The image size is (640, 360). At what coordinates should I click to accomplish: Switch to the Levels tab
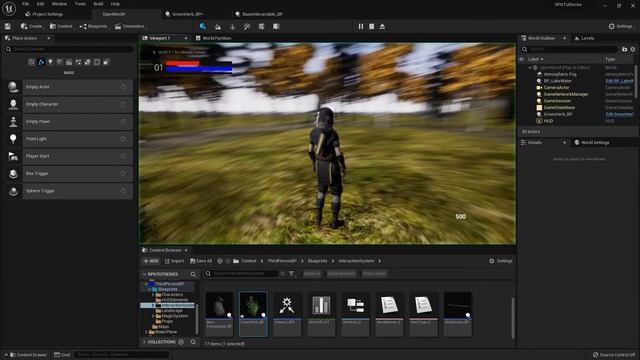click(584, 38)
